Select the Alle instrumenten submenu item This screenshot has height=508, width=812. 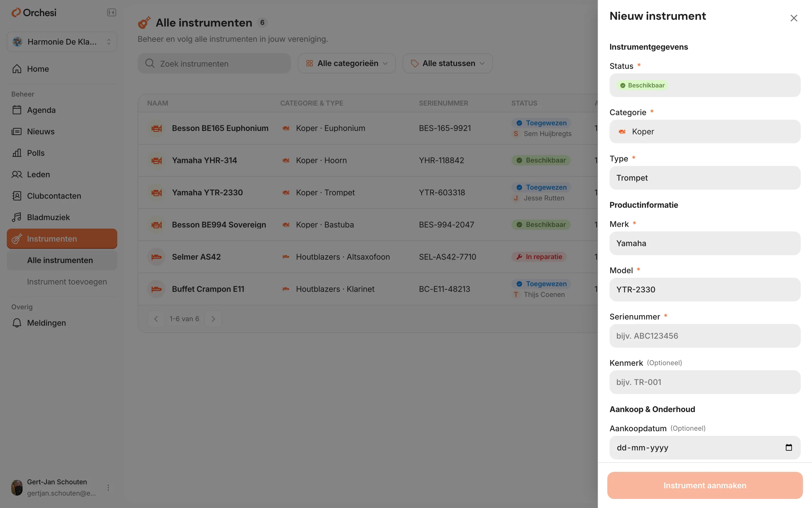[x=62, y=260]
